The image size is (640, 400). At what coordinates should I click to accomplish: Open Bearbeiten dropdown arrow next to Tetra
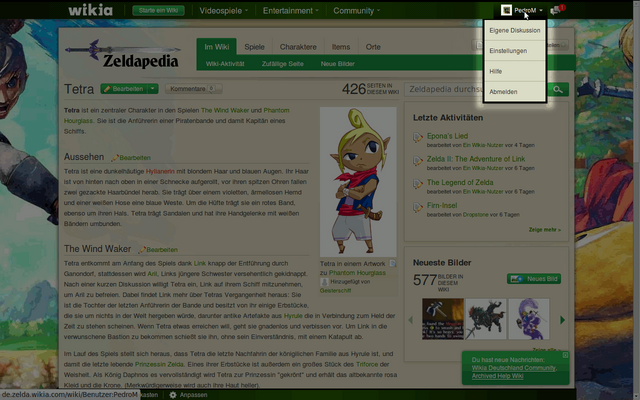click(x=152, y=89)
